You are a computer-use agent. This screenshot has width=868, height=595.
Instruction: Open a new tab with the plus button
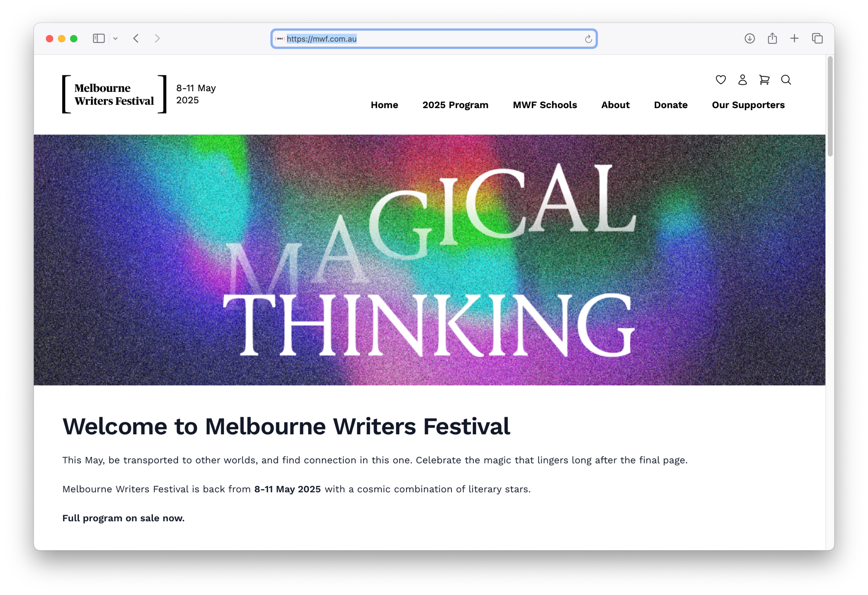[794, 38]
